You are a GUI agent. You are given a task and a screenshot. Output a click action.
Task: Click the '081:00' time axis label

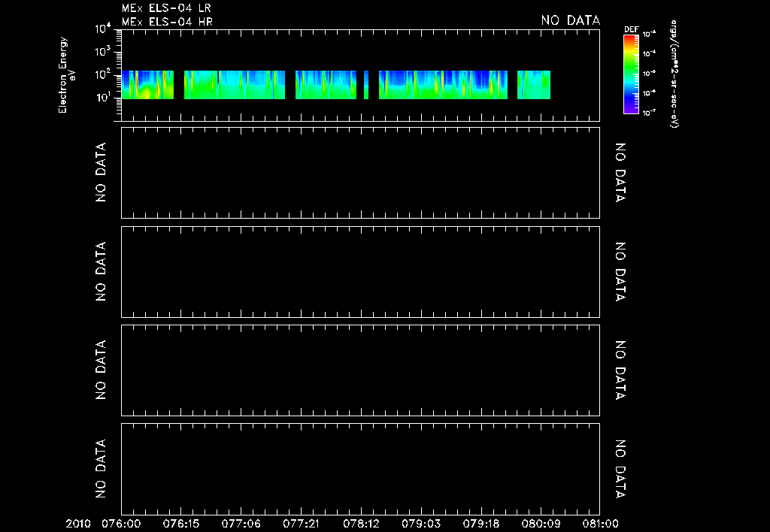coord(600,524)
